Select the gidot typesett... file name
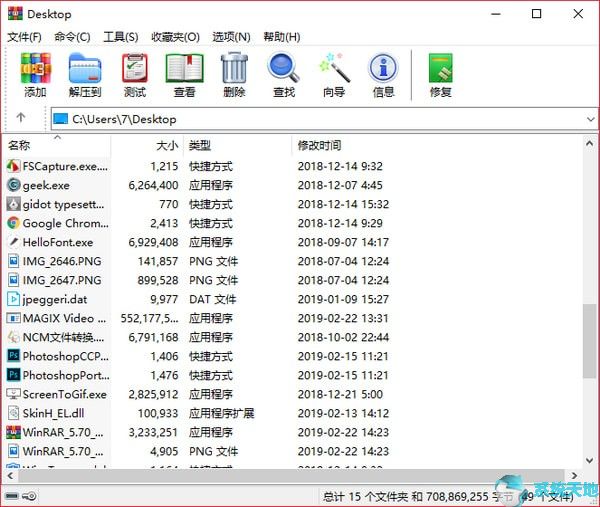Viewport: 600px width, 507px height. pos(63,205)
